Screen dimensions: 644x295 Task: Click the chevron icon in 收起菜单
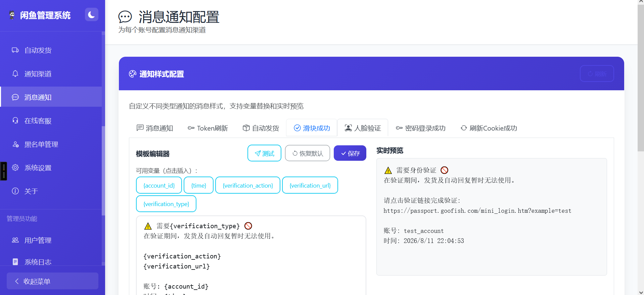click(17, 281)
